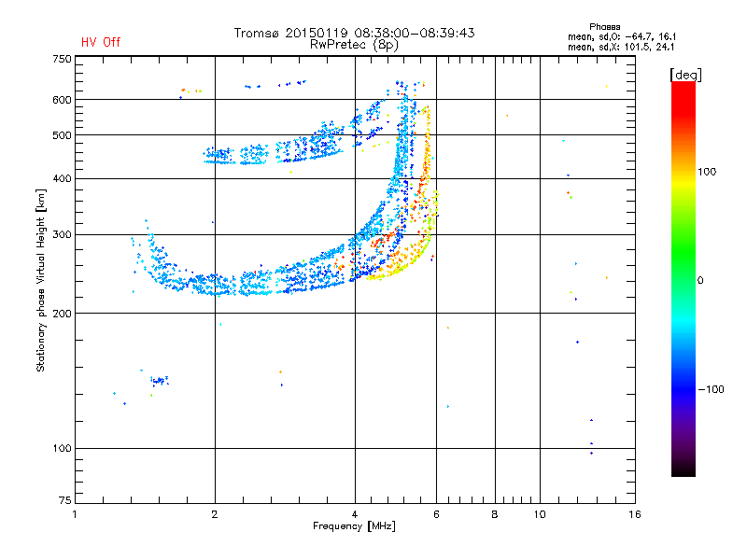Click the "Stationary phase Virtual Height [km]" axis label
This screenshot has height=560, width=747.
point(40,280)
